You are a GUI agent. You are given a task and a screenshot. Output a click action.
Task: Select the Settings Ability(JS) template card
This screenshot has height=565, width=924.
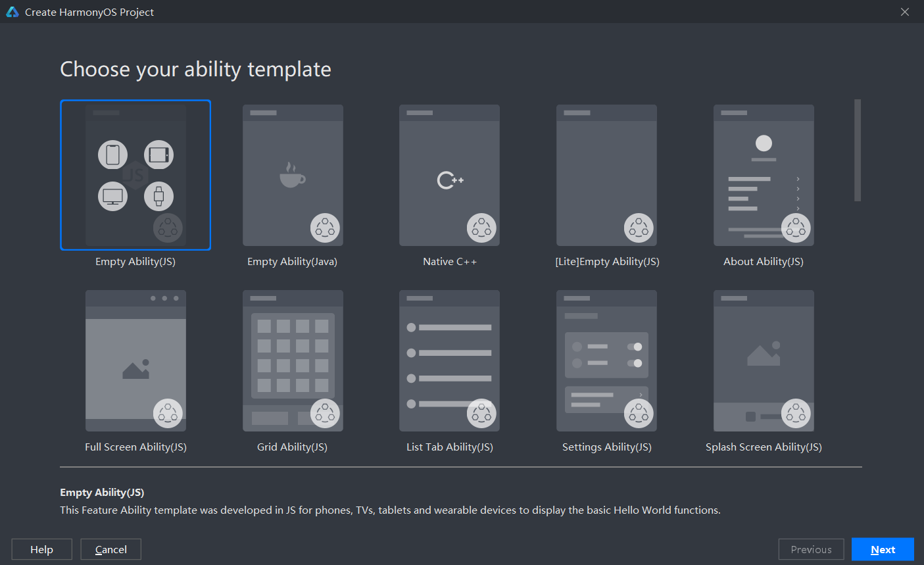click(606, 360)
